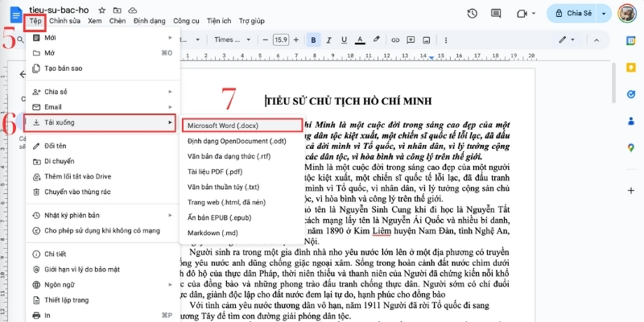Screen dimensions: 644x322
Task: Open the Chỉnh sửa menu
Action: coord(64,21)
